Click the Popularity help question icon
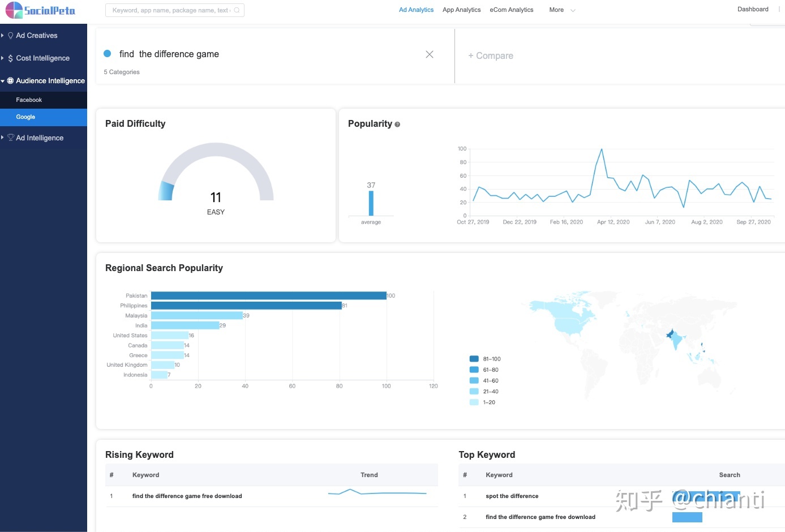 397,125
